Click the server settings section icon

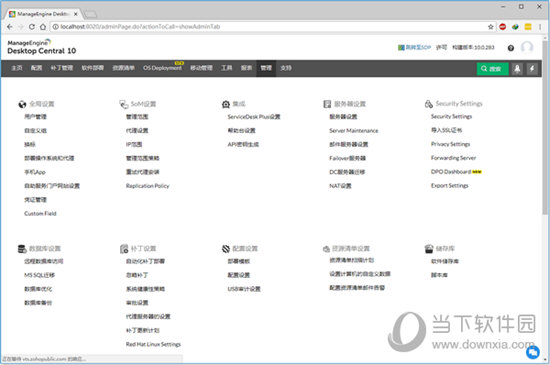coord(327,104)
